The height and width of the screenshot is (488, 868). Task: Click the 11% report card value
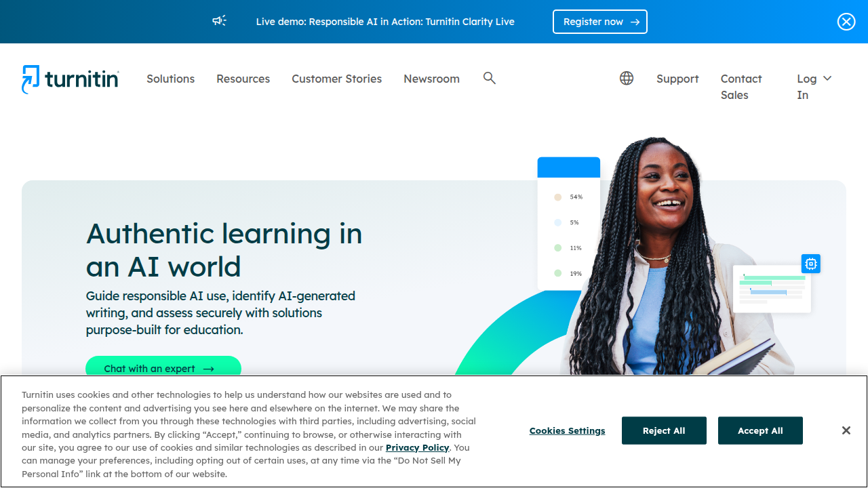(x=576, y=248)
